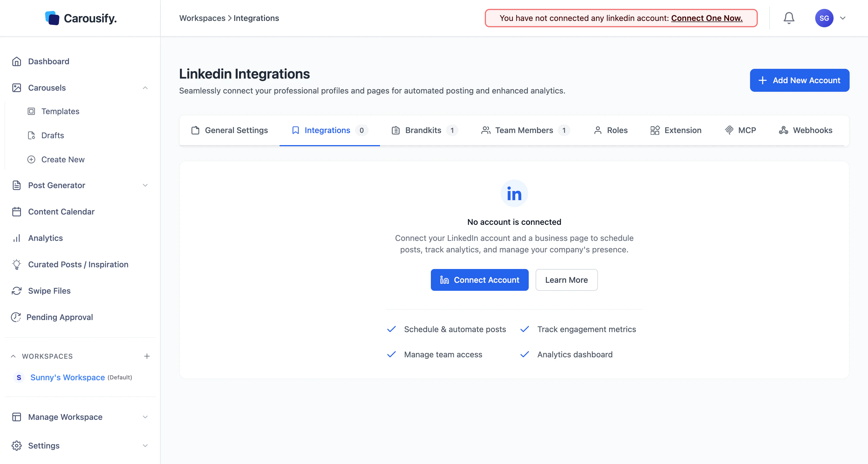Click the Carousels image icon
868x464 pixels.
point(17,87)
